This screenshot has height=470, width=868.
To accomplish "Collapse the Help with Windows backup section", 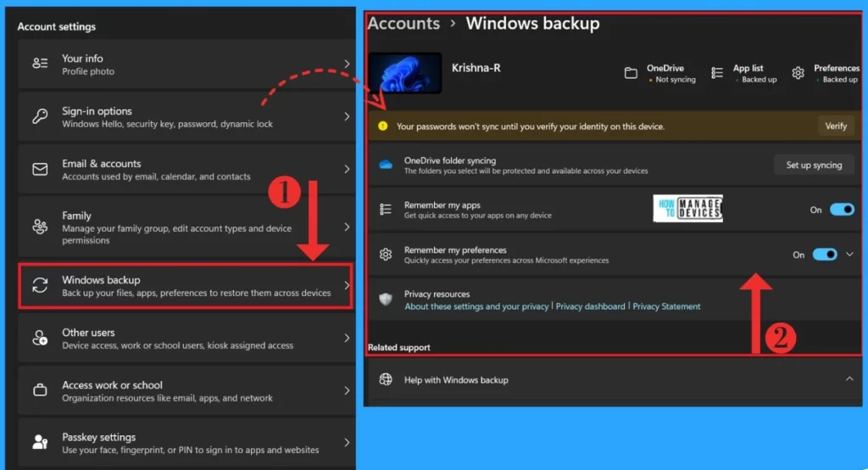I will (849, 379).
